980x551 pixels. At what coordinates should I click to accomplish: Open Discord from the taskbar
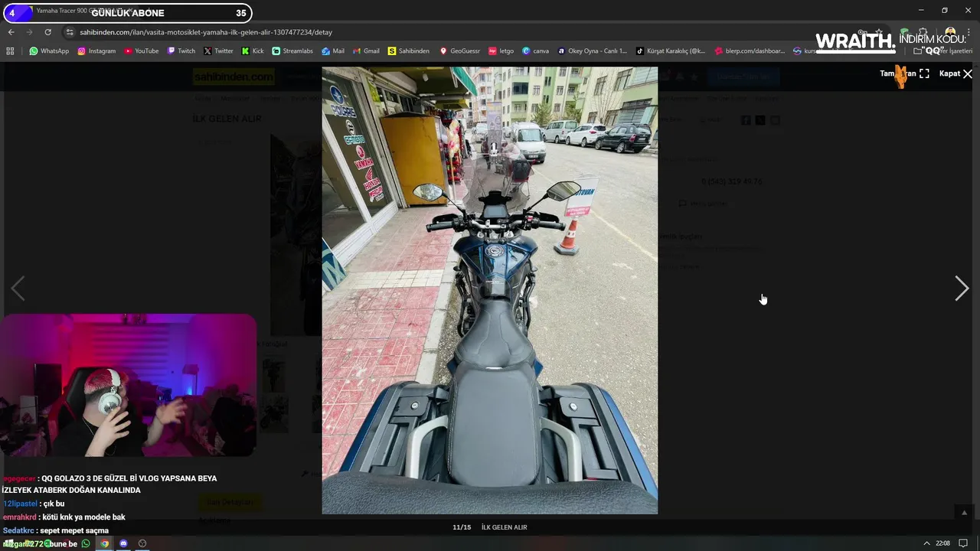click(x=123, y=543)
